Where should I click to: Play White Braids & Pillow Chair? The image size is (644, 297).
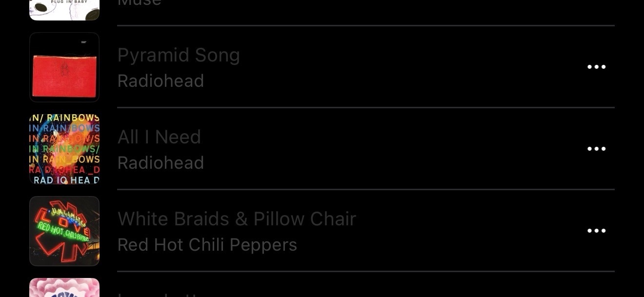237,219
